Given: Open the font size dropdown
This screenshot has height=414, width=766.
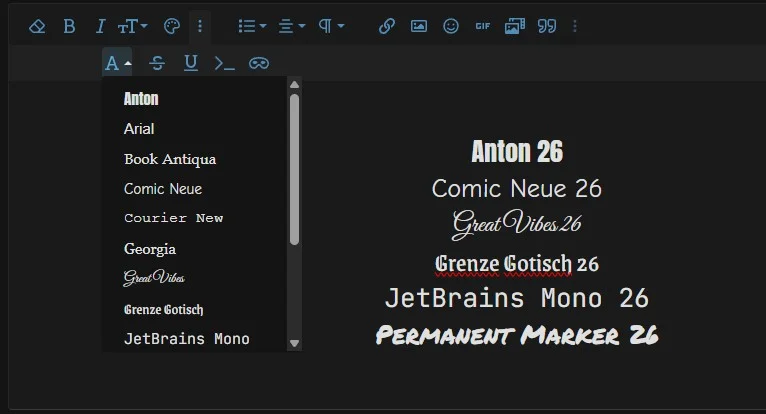Looking at the screenshot, I should (x=132, y=26).
